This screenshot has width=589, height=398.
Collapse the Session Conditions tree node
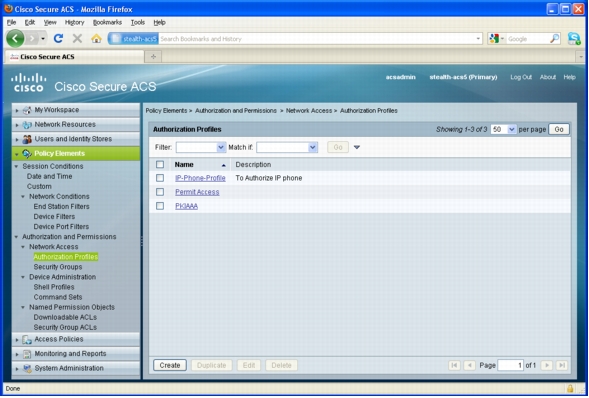(16, 166)
